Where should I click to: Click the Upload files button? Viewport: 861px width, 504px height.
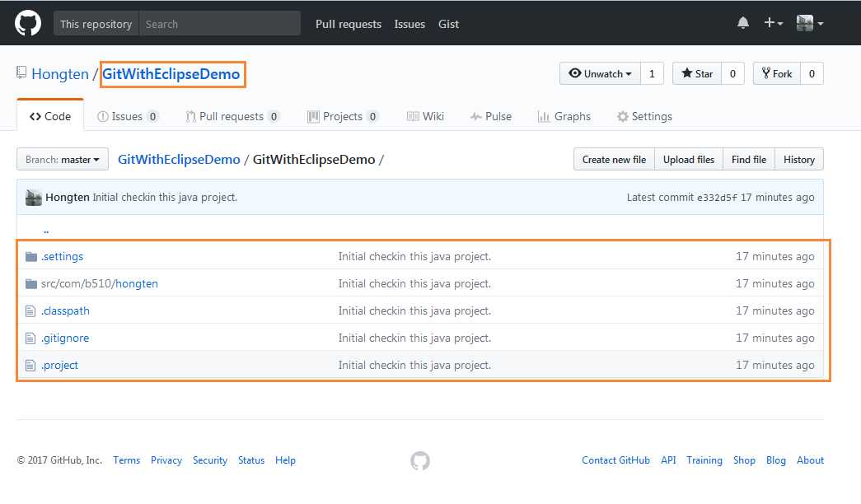click(x=689, y=159)
